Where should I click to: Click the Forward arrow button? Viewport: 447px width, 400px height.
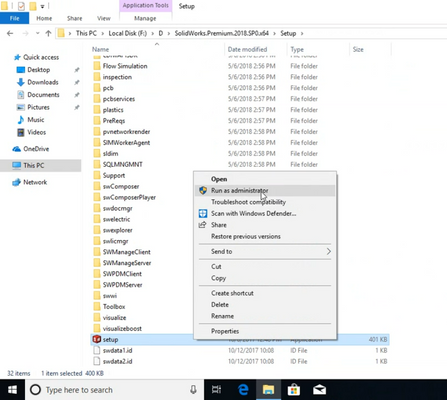pos(25,33)
